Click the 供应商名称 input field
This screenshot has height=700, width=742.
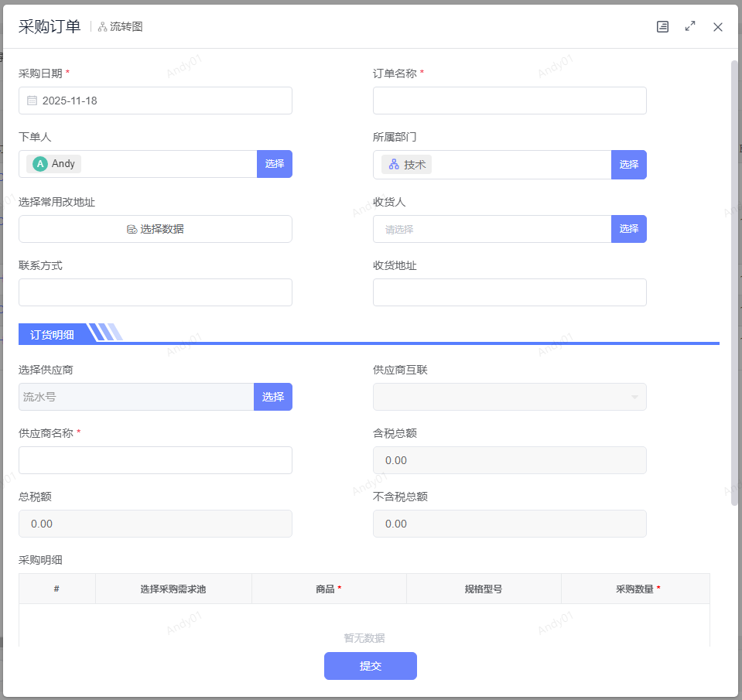coord(155,460)
